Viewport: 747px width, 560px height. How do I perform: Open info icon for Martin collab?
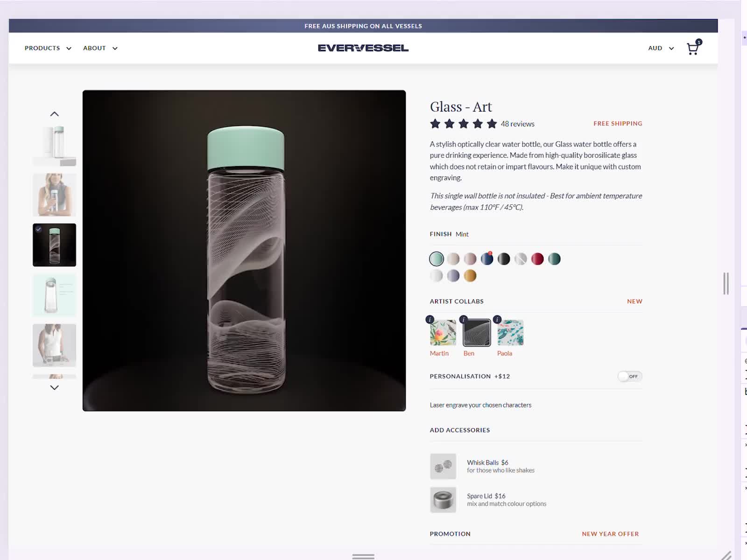coord(430,320)
